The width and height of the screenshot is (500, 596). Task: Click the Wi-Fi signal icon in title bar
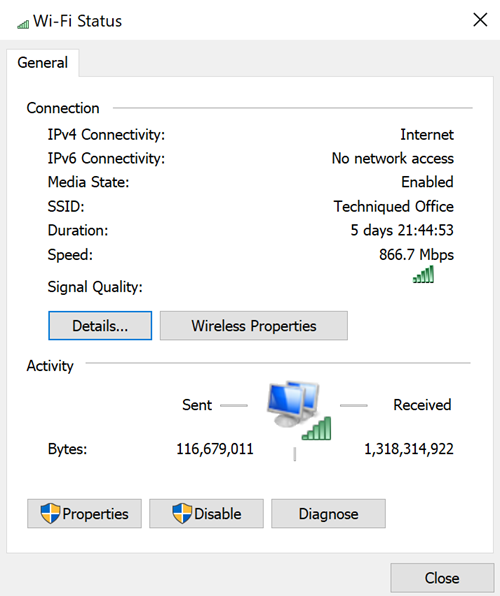coord(23,24)
